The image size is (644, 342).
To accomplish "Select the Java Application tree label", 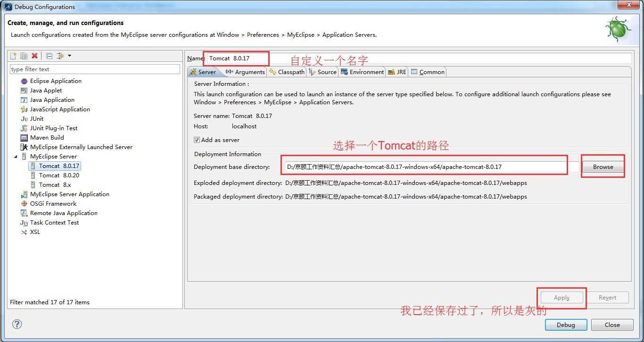I will (52, 100).
